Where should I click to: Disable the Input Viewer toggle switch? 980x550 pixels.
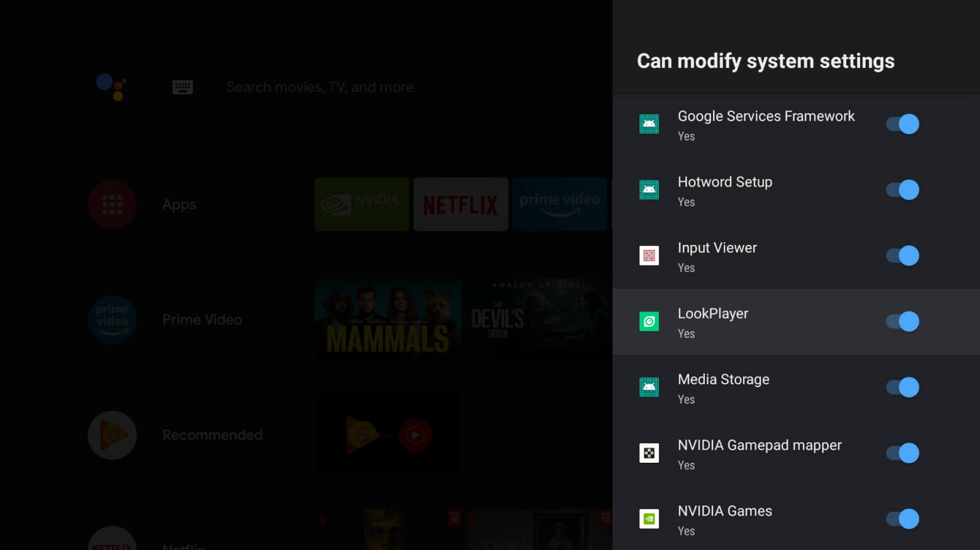(902, 256)
